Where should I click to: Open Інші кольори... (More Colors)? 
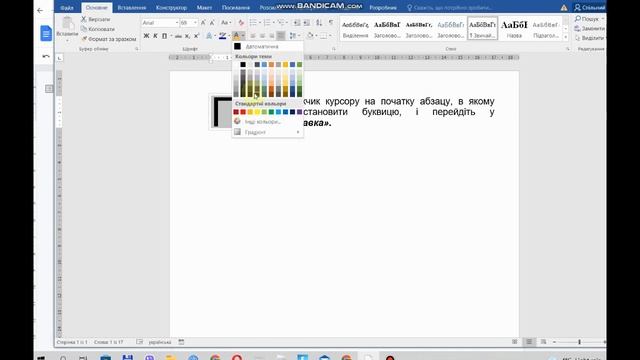click(x=268, y=122)
